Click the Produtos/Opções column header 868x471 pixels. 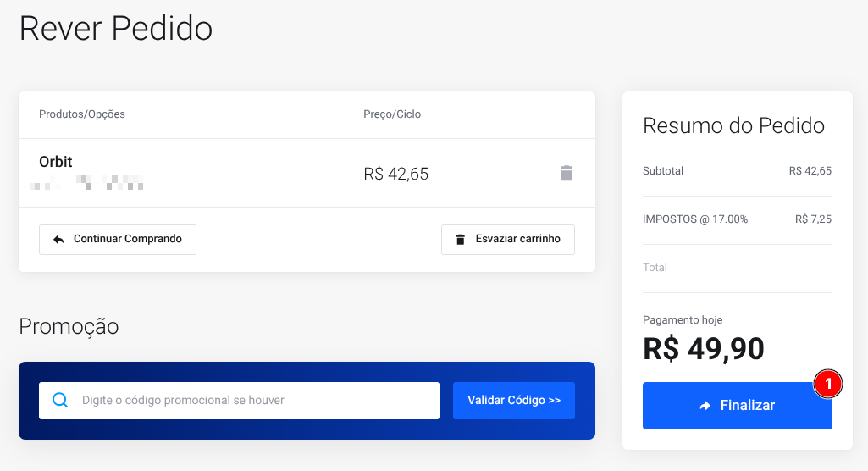tap(82, 114)
